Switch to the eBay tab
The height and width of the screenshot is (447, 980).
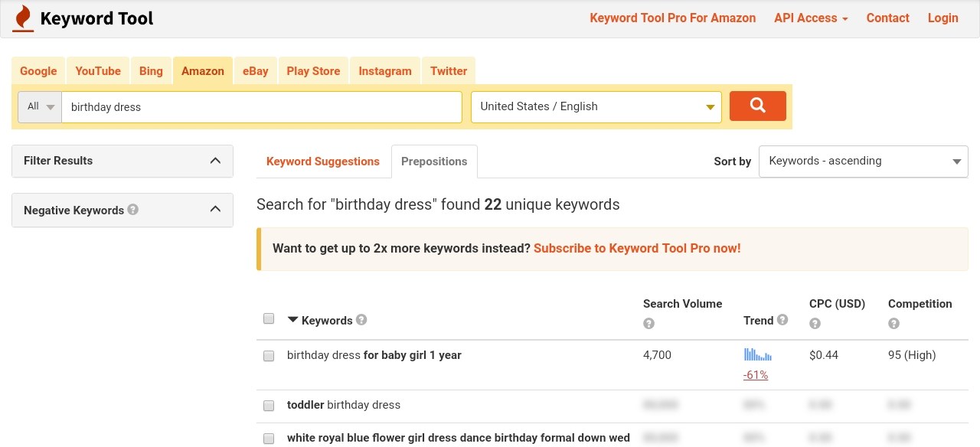click(x=256, y=70)
